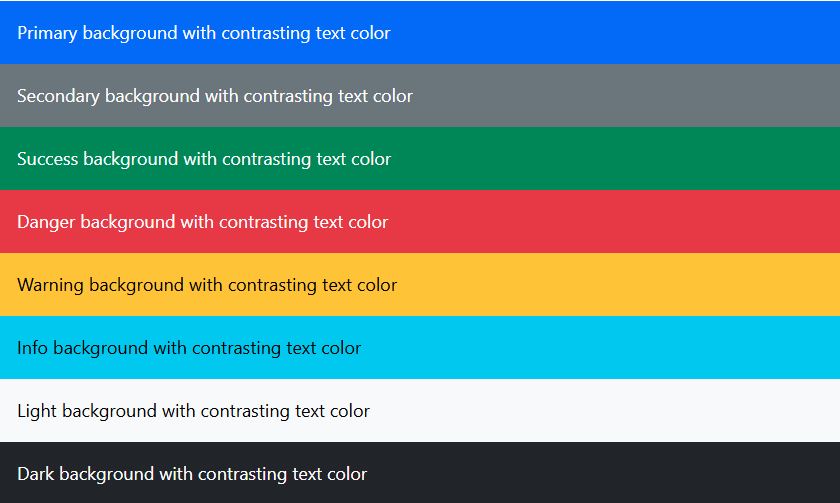
Task: Select the word "Dark" in the black bar
Action: click(x=36, y=474)
